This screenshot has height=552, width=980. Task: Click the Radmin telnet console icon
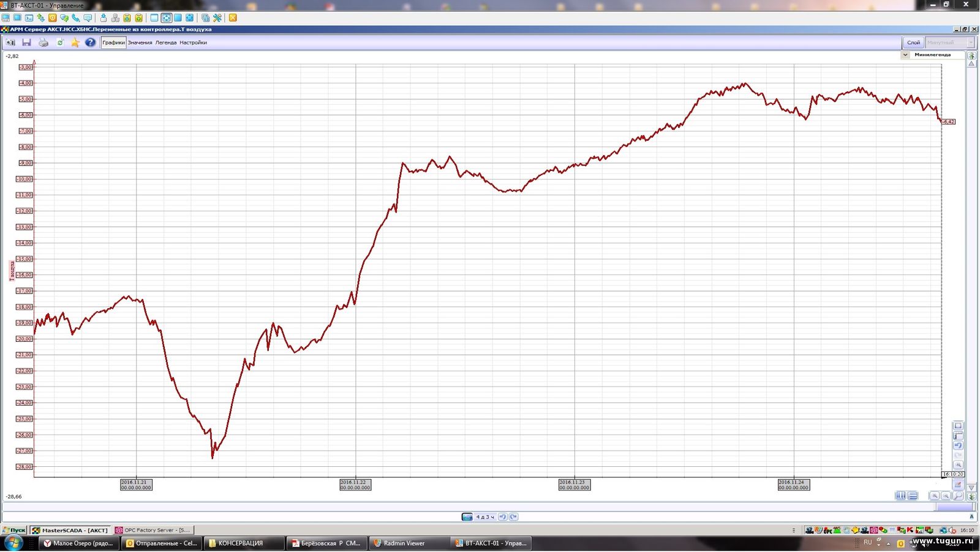(x=29, y=18)
